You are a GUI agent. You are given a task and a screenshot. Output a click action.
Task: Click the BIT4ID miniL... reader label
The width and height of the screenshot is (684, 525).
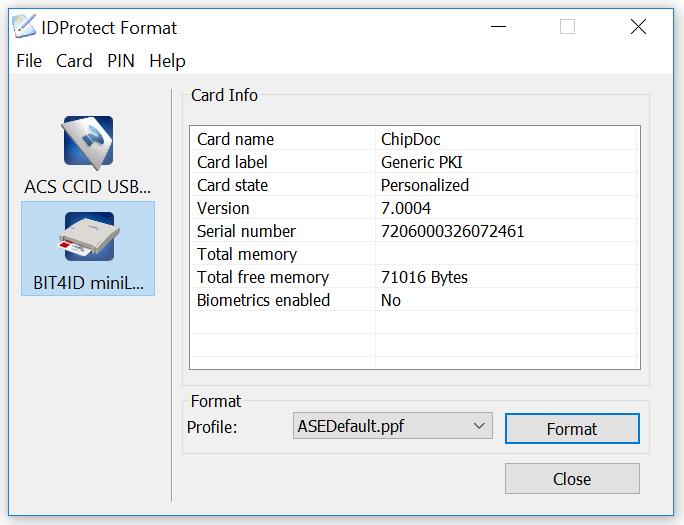89,283
